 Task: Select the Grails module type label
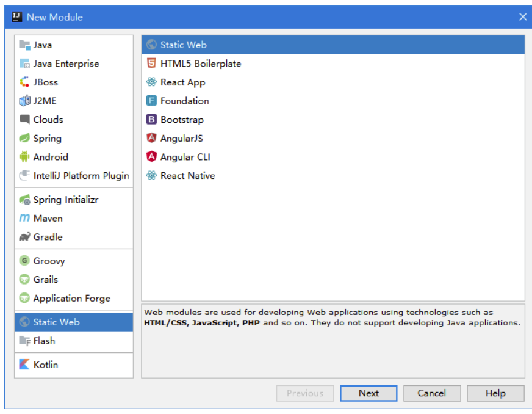(x=46, y=280)
